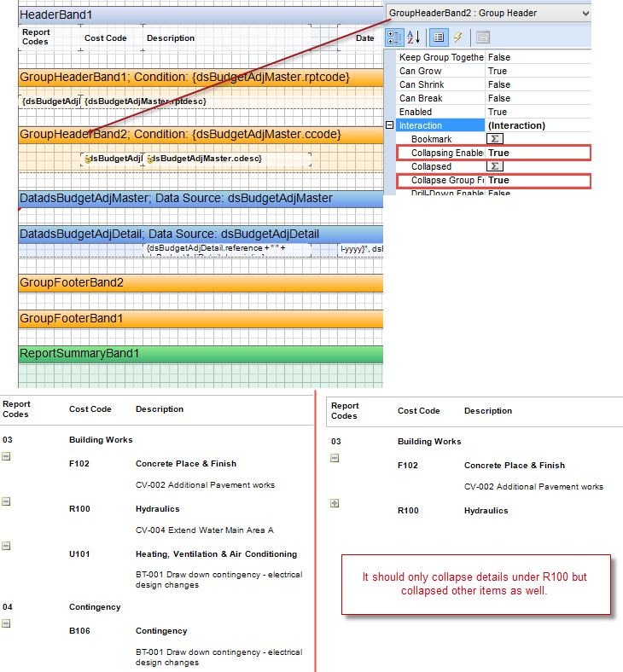The width and height of the screenshot is (623, 672).
Task: Select the {dsBudgetAdjMaster.rptdesc} text component
Action: [145, 101]
